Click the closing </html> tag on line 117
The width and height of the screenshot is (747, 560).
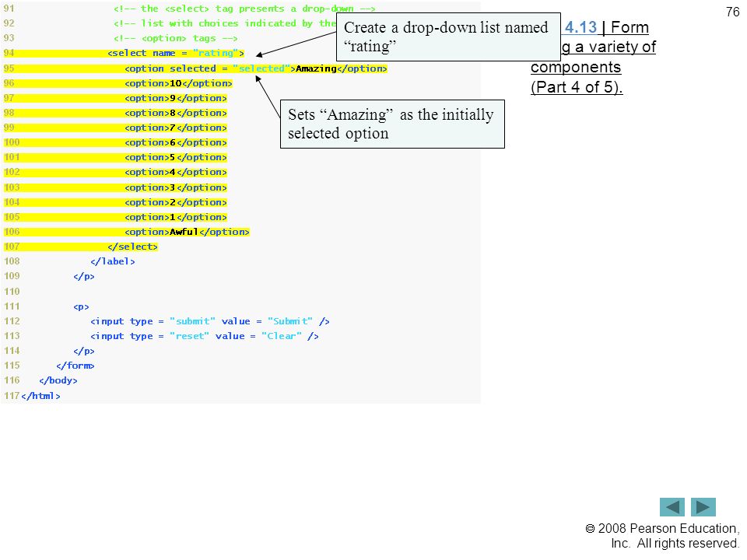point(40,396)
